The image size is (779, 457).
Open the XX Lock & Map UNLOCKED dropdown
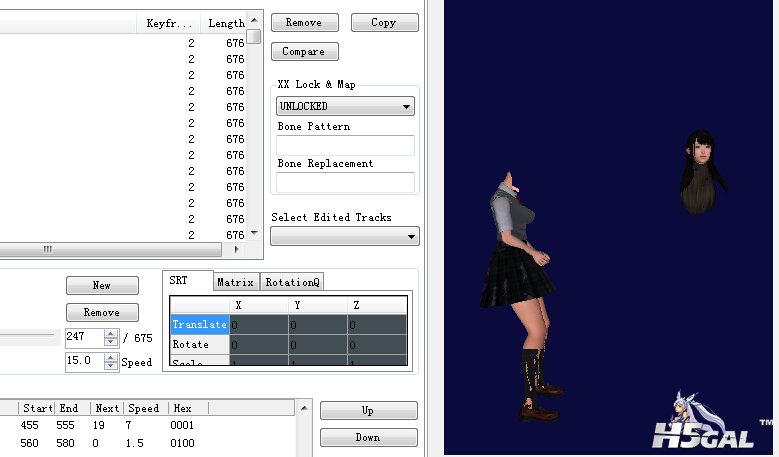pos(345,106)
